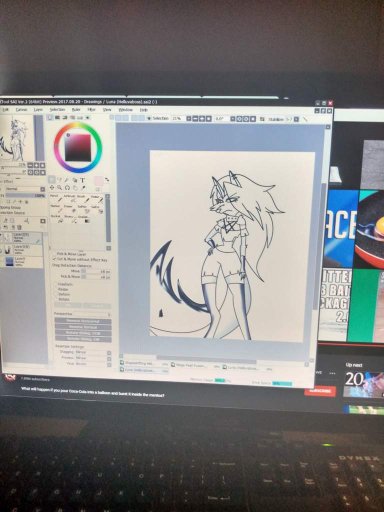
Task: Select the Rotate view tool
Action: pos(67,188)
